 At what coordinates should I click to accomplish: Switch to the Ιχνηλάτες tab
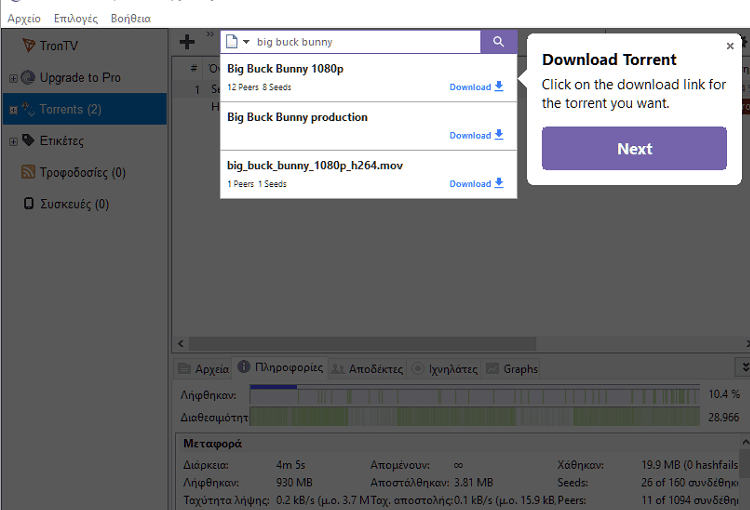pyautogui.click(x=444, y=369)
